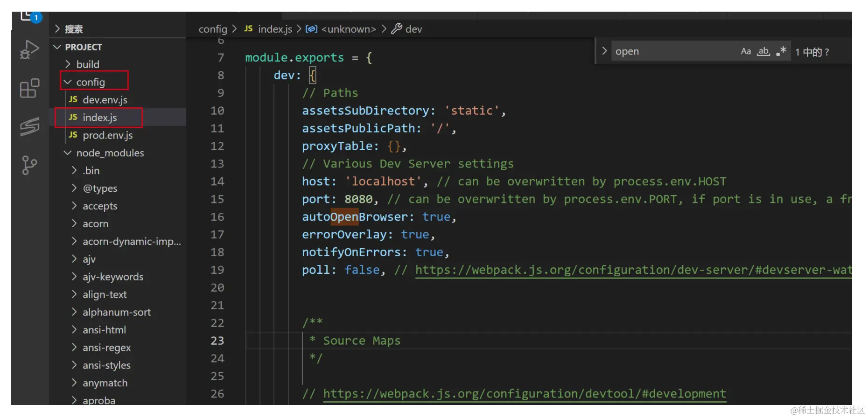Click the 'poll' property on line 19

click(316, 270)
